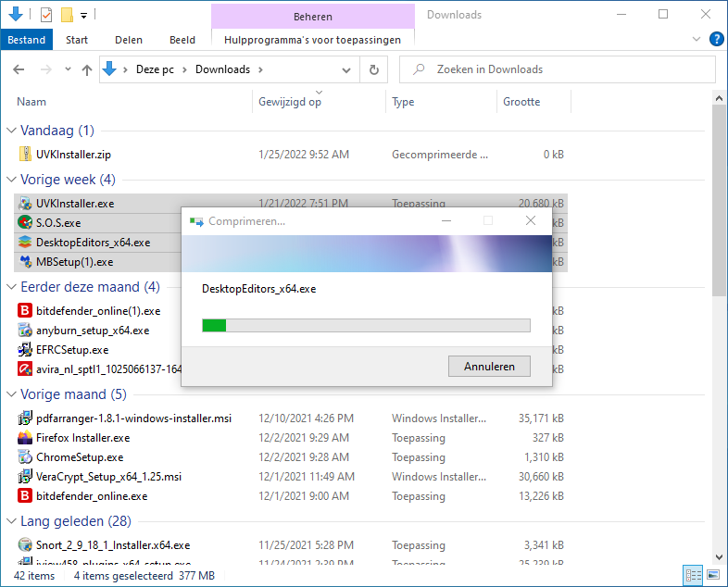Click the refresh button beside address bar
728x587 pixels.
[373, 69]
